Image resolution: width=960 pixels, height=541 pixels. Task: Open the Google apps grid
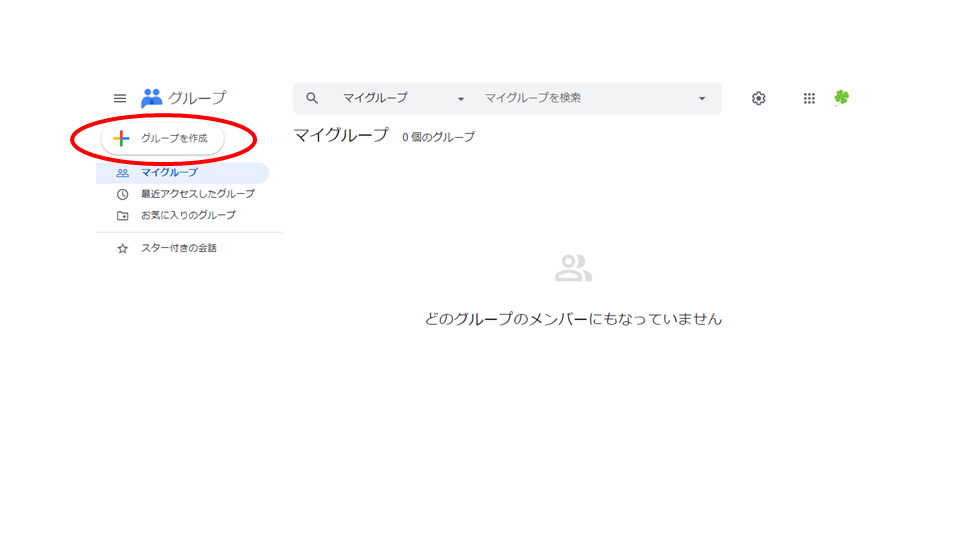809,99
